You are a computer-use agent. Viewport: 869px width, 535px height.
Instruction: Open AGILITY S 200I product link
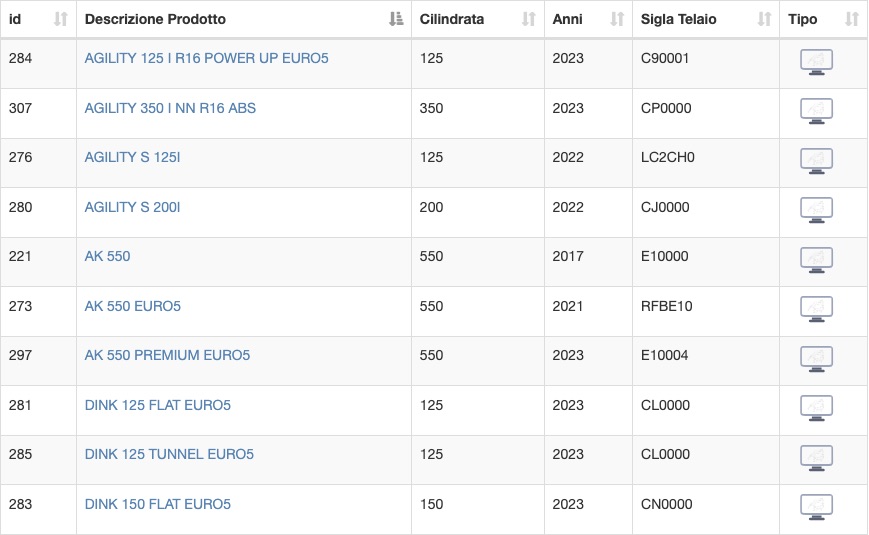(132, 207)
